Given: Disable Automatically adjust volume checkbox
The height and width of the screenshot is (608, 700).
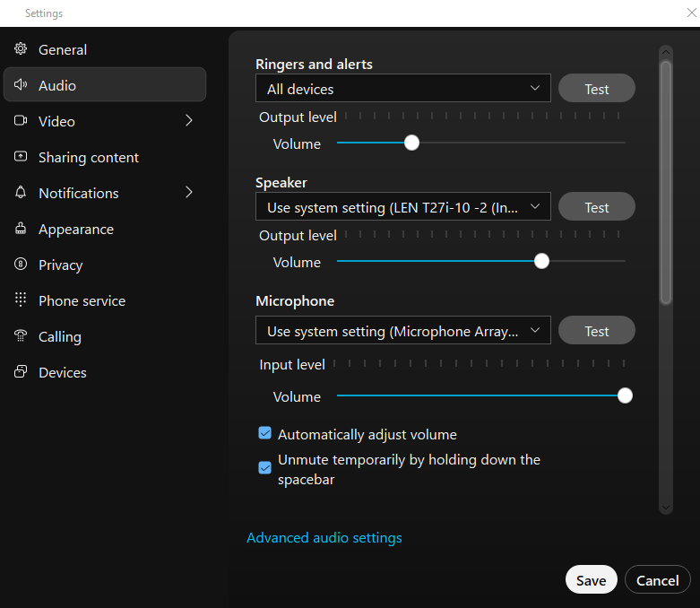Looking at the screenshot, I should pos(265,434).
